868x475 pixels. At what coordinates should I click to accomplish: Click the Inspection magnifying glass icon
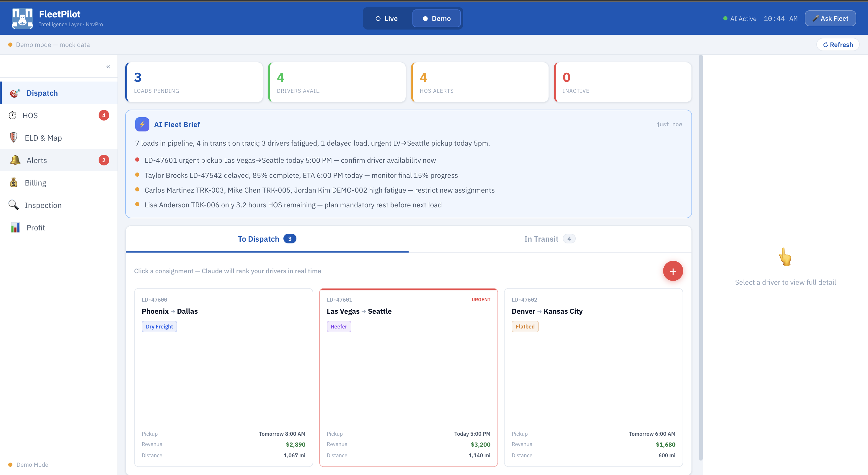pos(14,205)
